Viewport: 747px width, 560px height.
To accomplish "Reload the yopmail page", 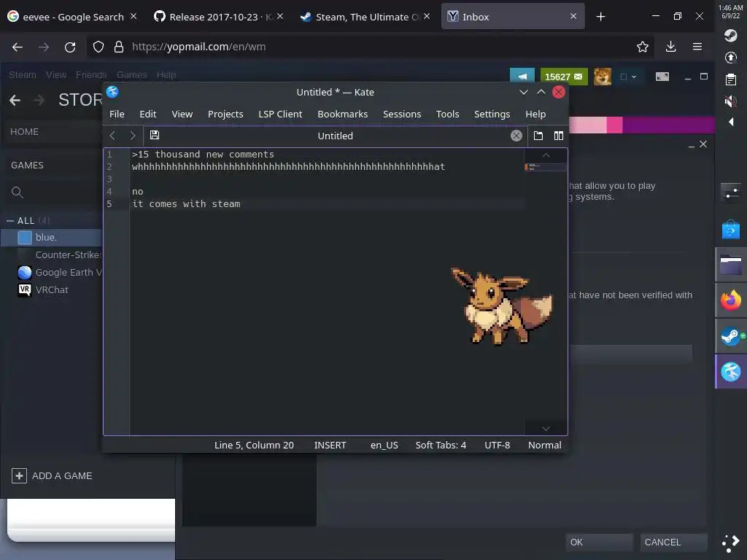I will point(70,47).
